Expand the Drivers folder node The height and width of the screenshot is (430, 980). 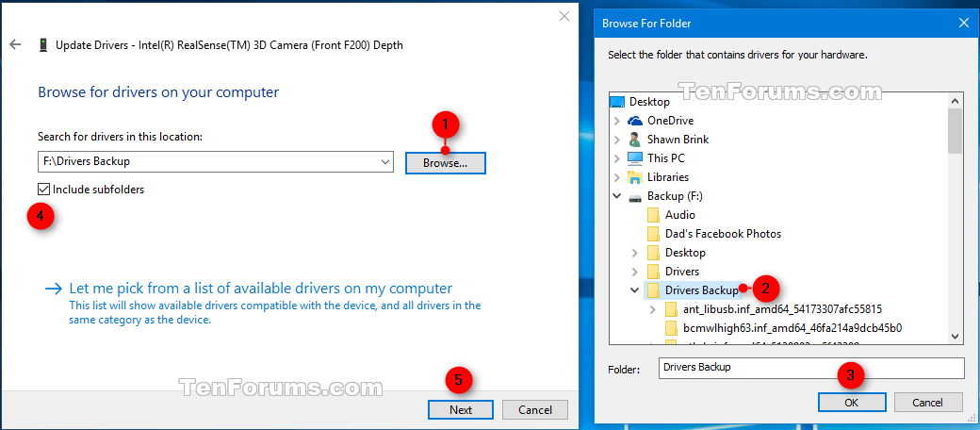[x=635, y=272]
